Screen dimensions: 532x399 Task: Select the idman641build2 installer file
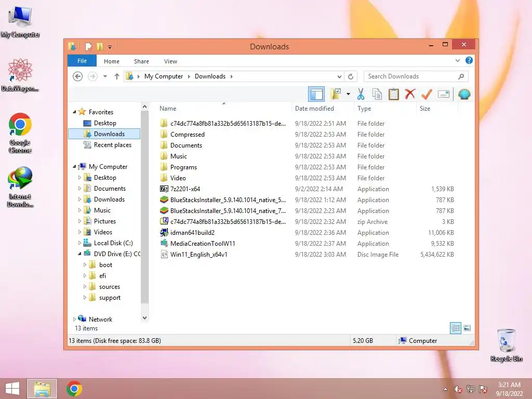click(x=192, y=232)
